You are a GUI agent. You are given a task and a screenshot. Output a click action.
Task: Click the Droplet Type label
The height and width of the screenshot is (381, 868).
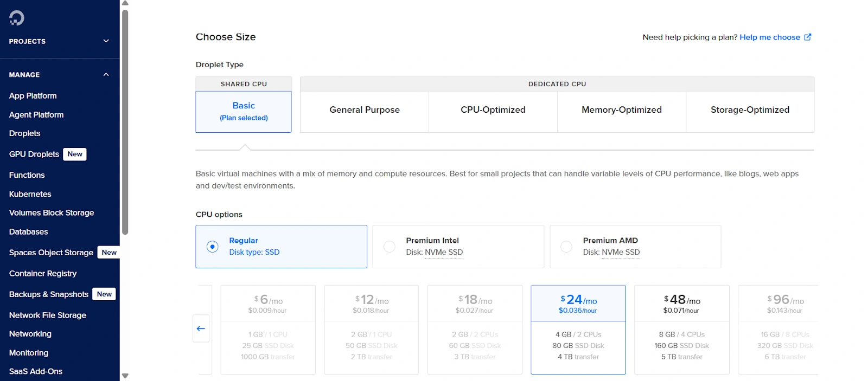[x=220, y=64]
